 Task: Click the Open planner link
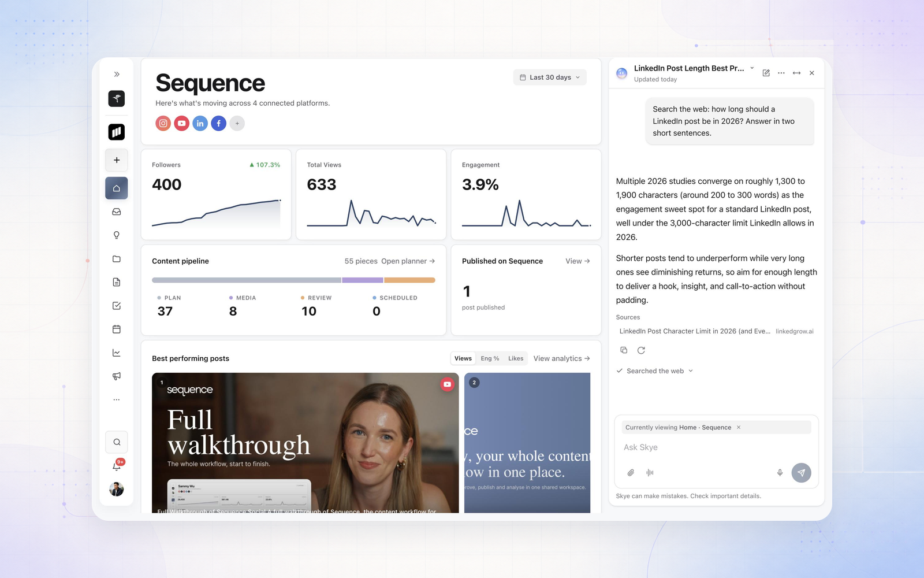pyautogui.click(x=408, y=261)
